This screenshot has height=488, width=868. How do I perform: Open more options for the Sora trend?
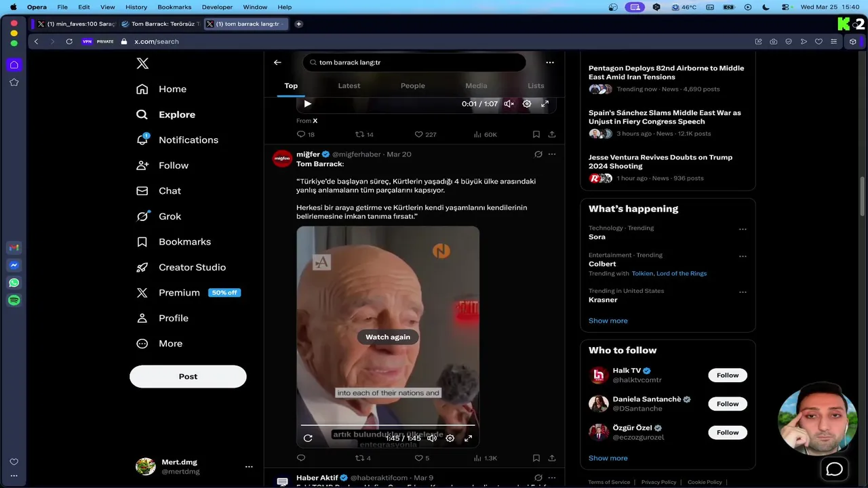pyautogui.click(x=743, y=229)
